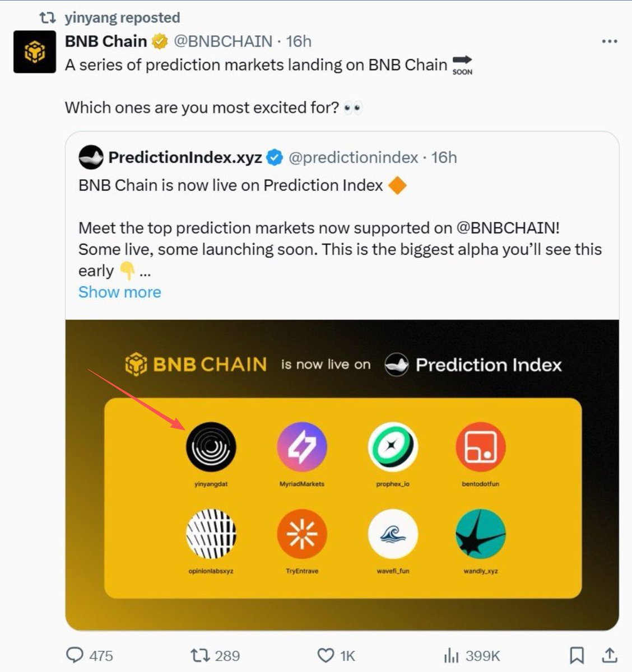Expand quoted tweet with Show more
Viewport: 632px width, 672px height.
[119, 292]
